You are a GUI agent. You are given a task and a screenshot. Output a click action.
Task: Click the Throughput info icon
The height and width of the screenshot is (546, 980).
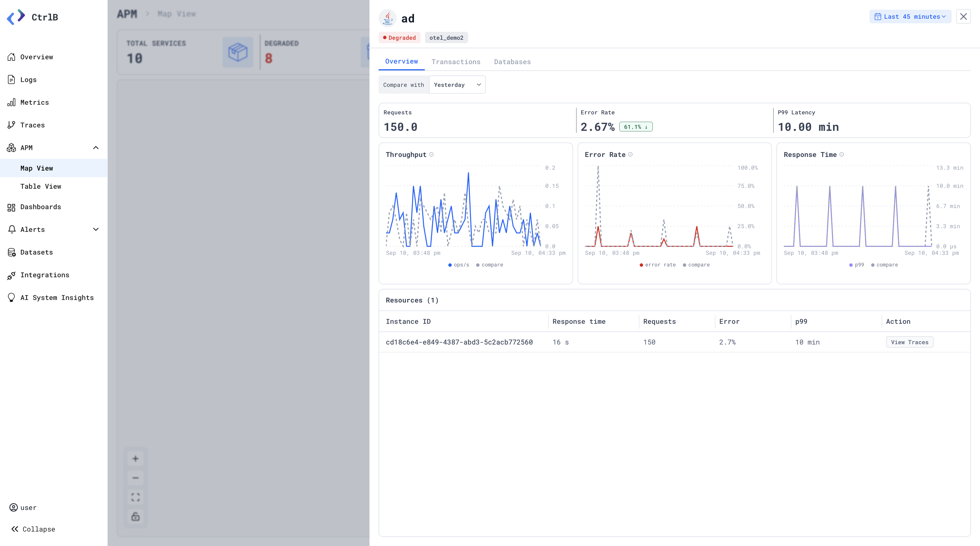[x=431, y=155]
